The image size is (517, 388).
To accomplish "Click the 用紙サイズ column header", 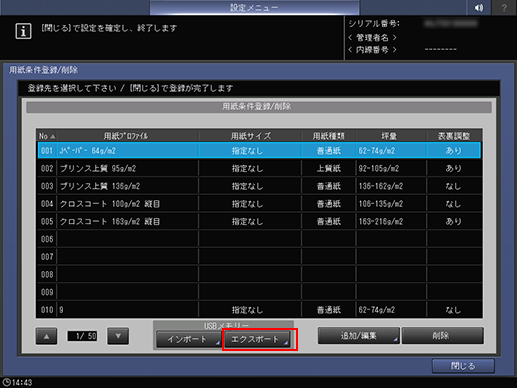I will coord(250,136).
